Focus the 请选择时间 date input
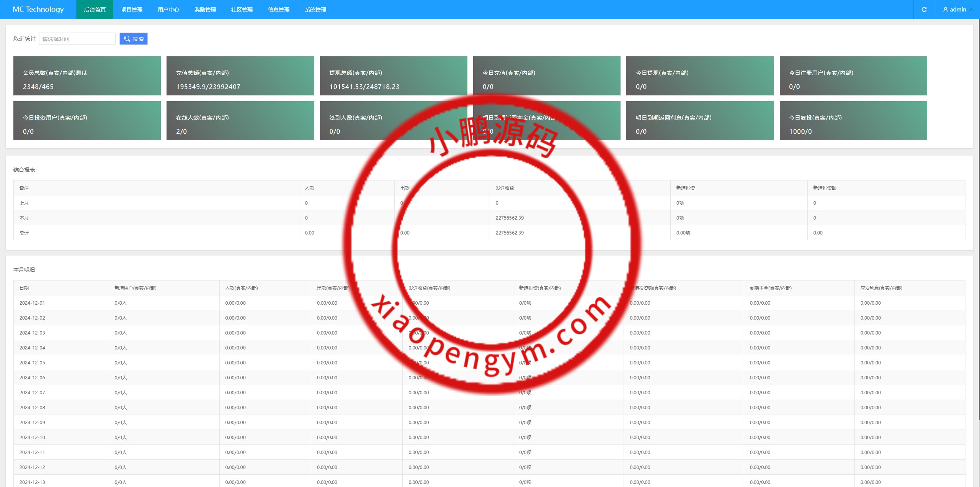Viewport: 980px width, 487px height. coord(77,39)
